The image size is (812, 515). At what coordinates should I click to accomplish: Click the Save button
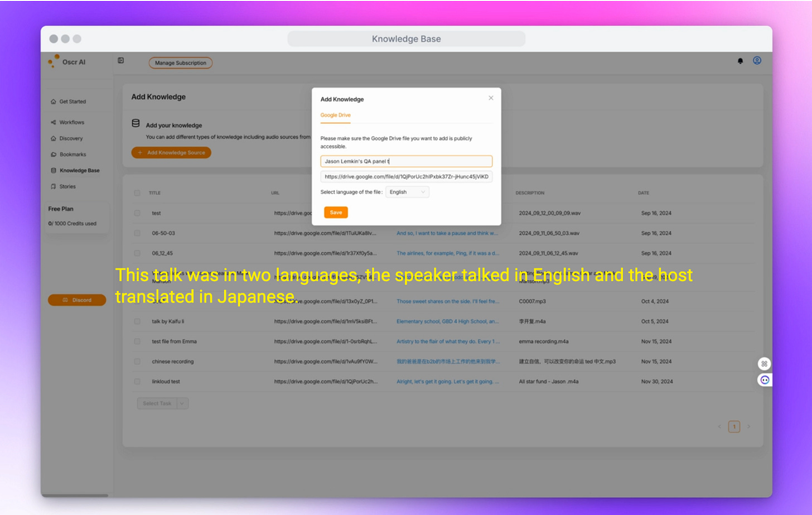click(336, 213)
